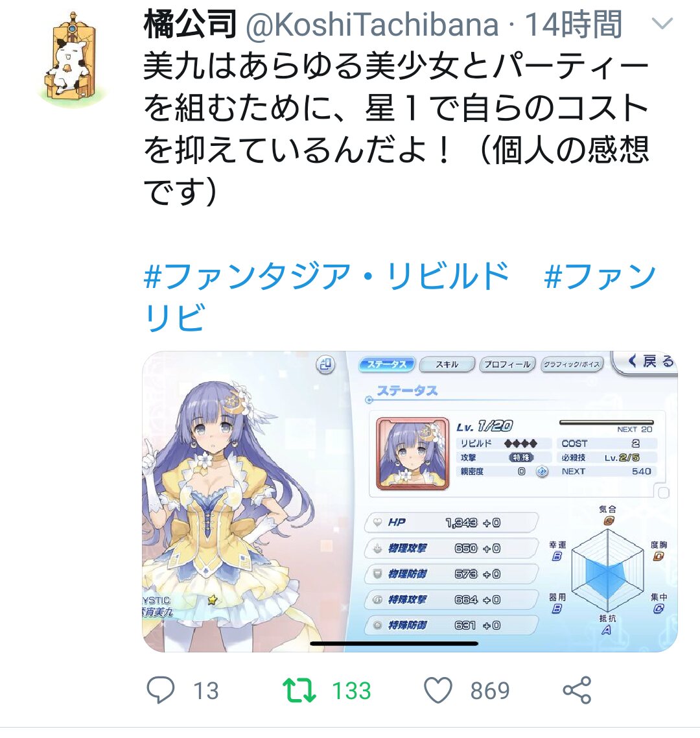Select the ステータス tab
Image resolution: width=700 pixels, height=738 pixels.
click(x=386, y=364)
